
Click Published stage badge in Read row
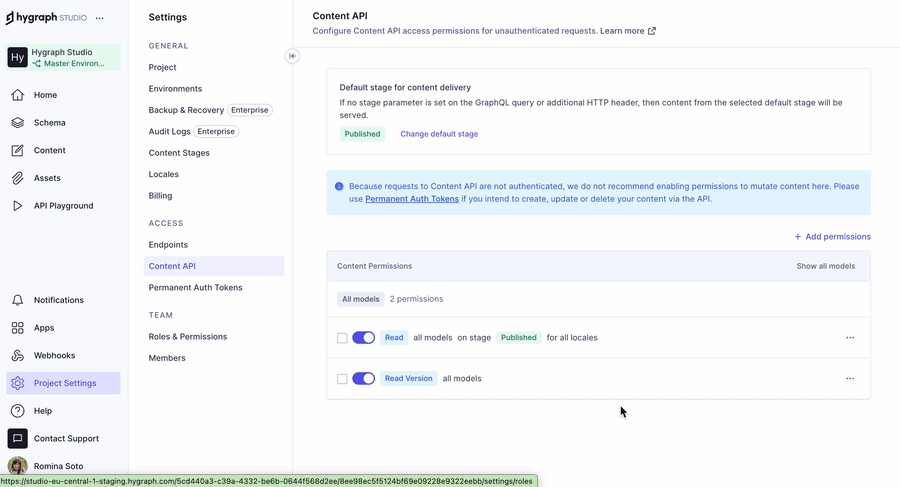click(x=518, y=338)
